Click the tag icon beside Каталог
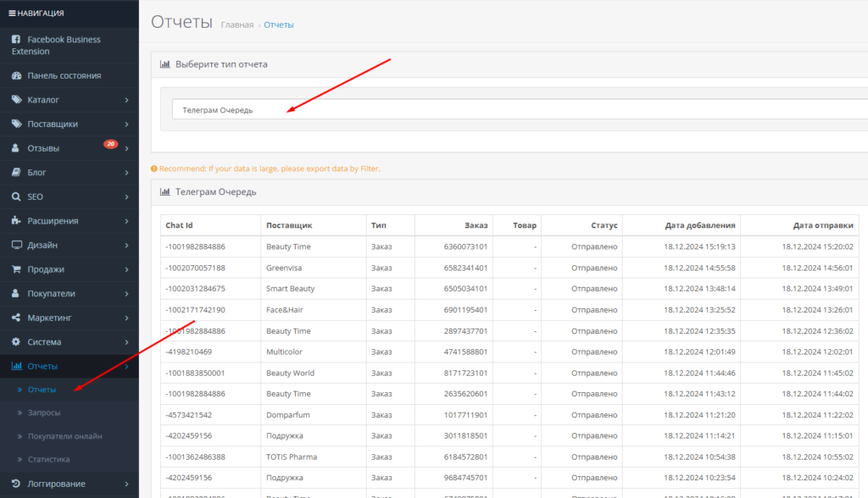The height and width of the screenshot is (498, 868). (17, 100)
